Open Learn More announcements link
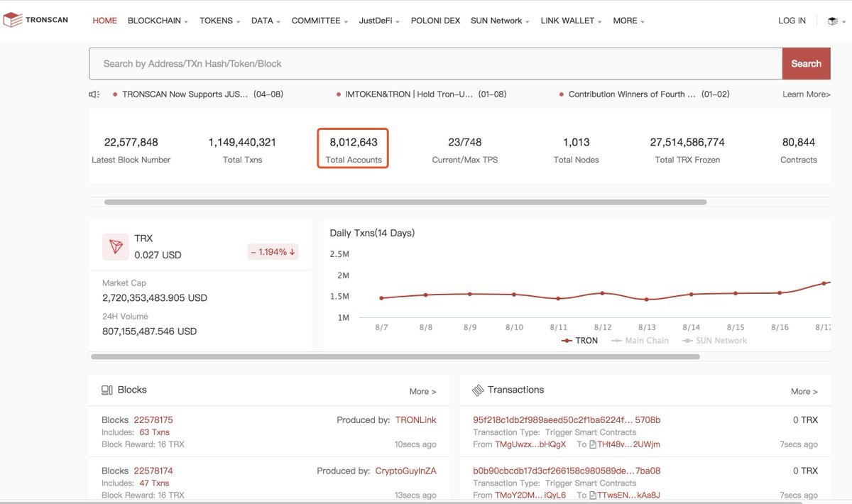This screenshot has width=852, height=504. [x=806, y=94]
